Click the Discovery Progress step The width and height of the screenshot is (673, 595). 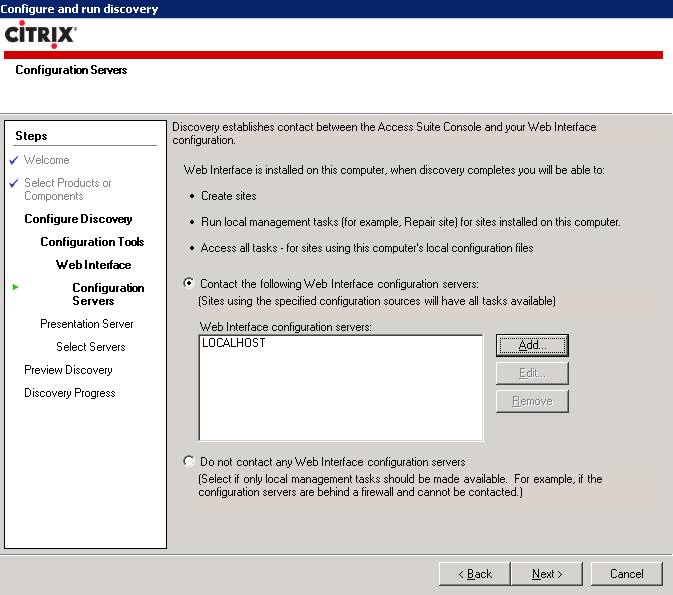[x=70, y=393]
